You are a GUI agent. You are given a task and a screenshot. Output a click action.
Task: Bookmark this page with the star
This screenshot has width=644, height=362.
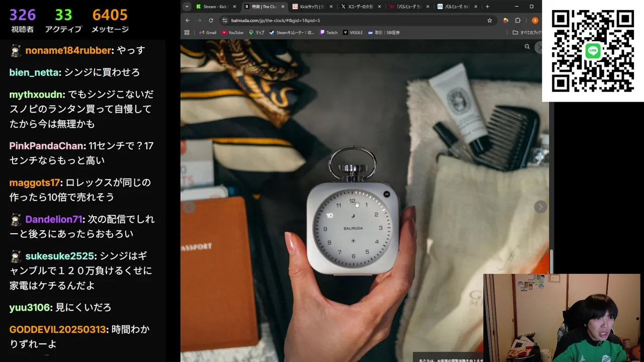tap(490, 20)
